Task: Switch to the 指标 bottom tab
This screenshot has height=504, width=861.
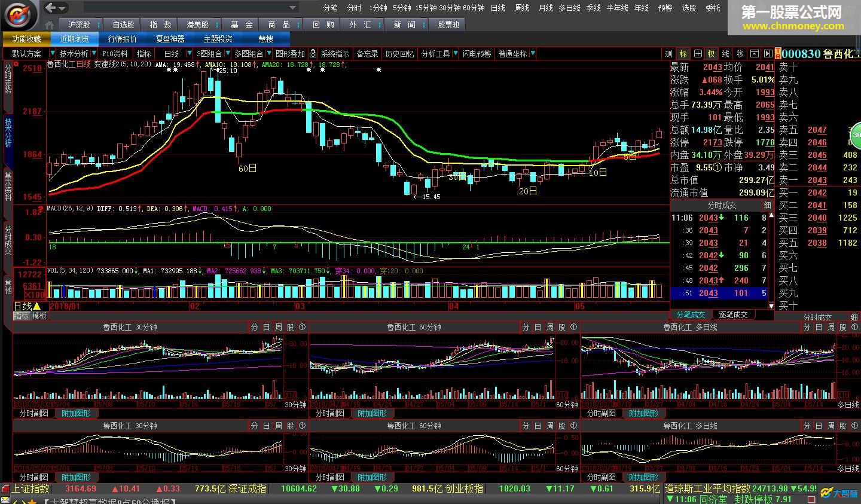Action: [22, 316]
